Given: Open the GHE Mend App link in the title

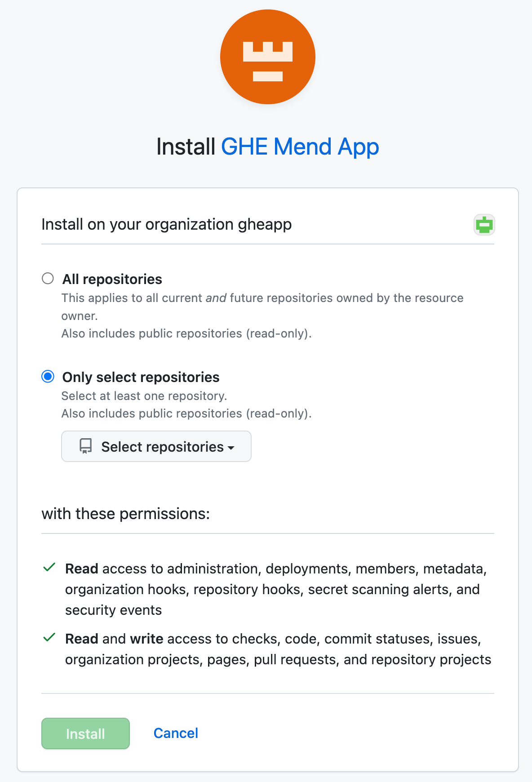Looking at the screenshot, I should (300, 147).
